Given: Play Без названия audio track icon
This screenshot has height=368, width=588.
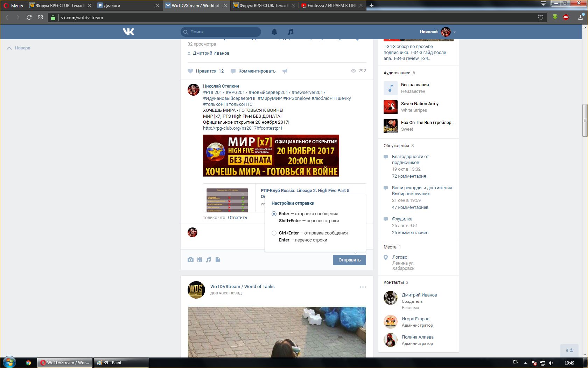Looking at the screenshot, I should (391, 88).
